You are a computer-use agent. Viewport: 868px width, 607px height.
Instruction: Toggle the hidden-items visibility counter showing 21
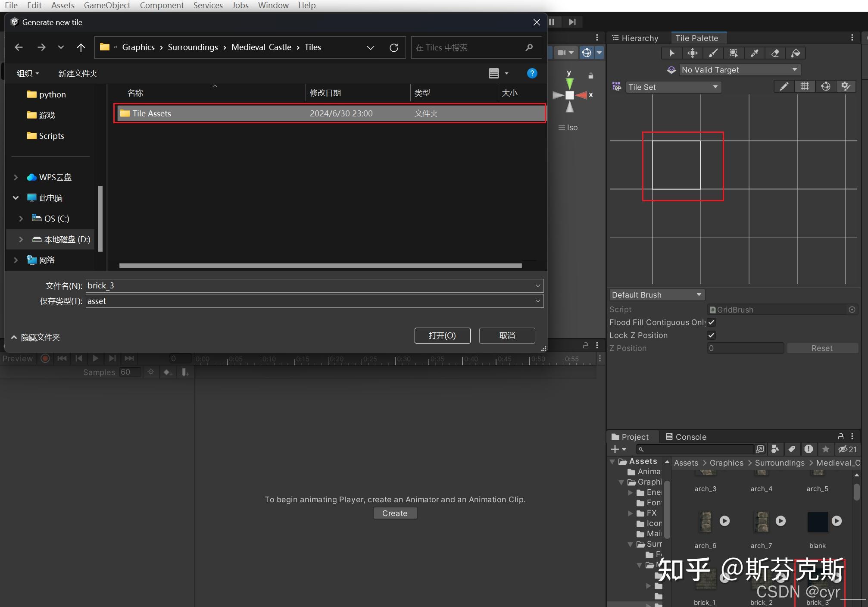(x=847, y=449)
